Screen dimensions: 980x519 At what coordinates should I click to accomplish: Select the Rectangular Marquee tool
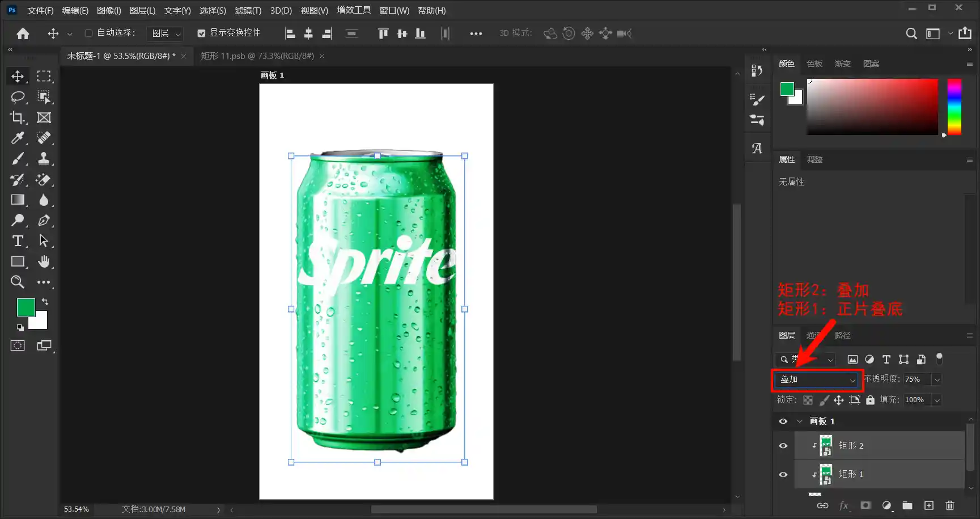[44, 76]
